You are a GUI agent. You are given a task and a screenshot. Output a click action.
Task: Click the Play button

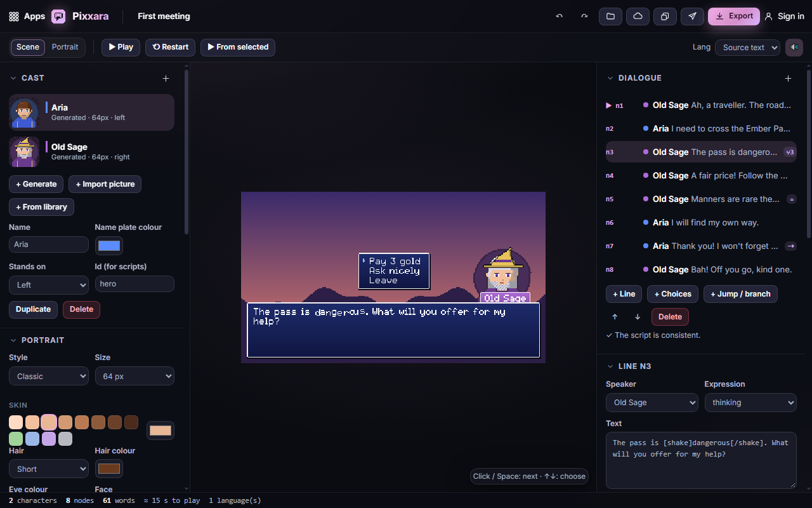pyautogui.click(x=121, y=47)
